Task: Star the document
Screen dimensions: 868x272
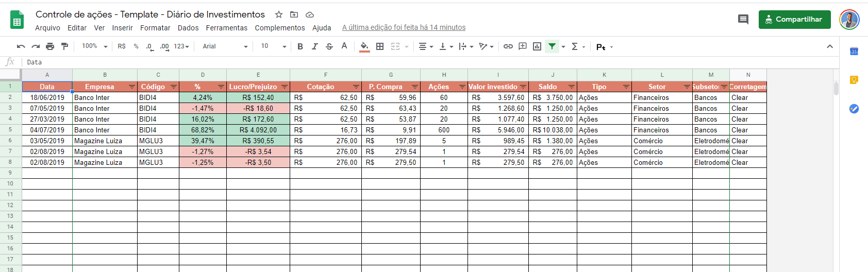Action: [x=279, y=14]
